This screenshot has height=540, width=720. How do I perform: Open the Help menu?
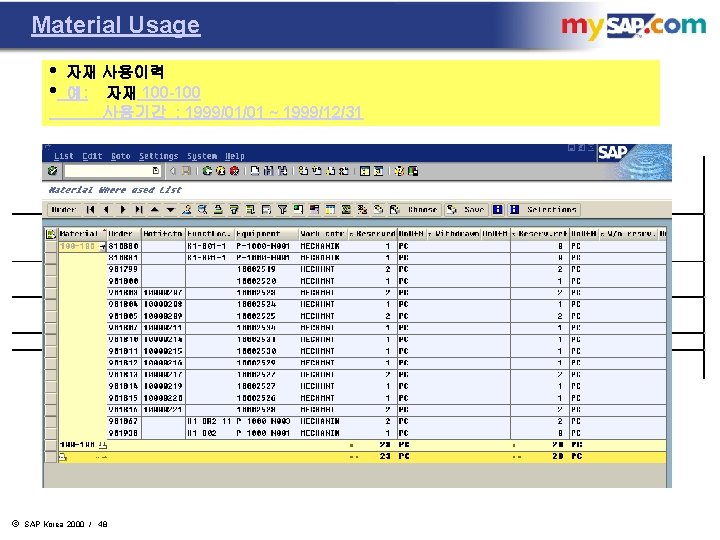(x=235, y=156)
